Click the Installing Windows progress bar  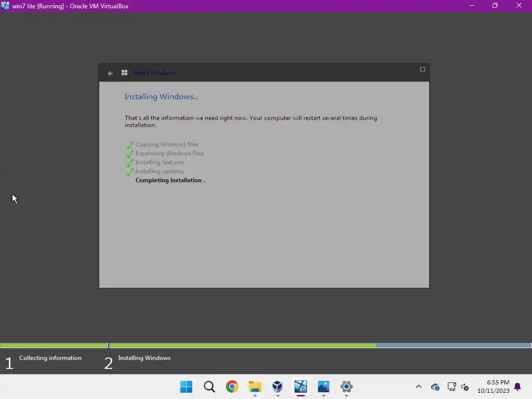(320, 345)
